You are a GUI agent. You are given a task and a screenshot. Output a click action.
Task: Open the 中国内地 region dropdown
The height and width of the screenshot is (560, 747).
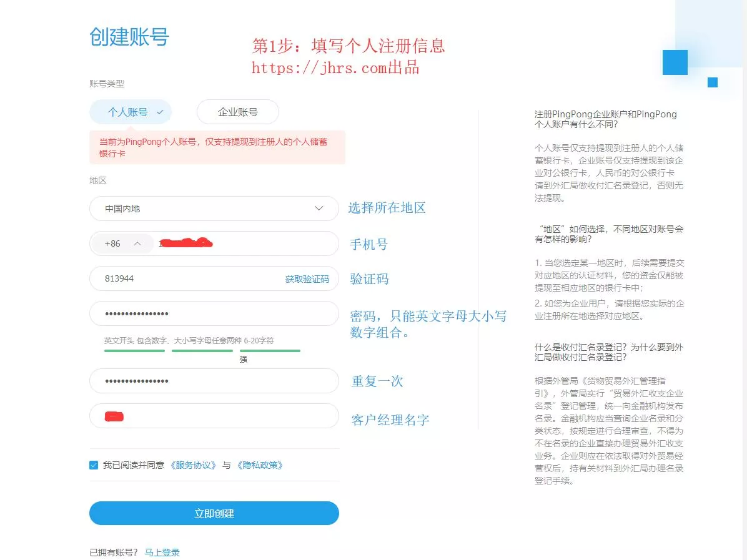click(x=214, y=209)
